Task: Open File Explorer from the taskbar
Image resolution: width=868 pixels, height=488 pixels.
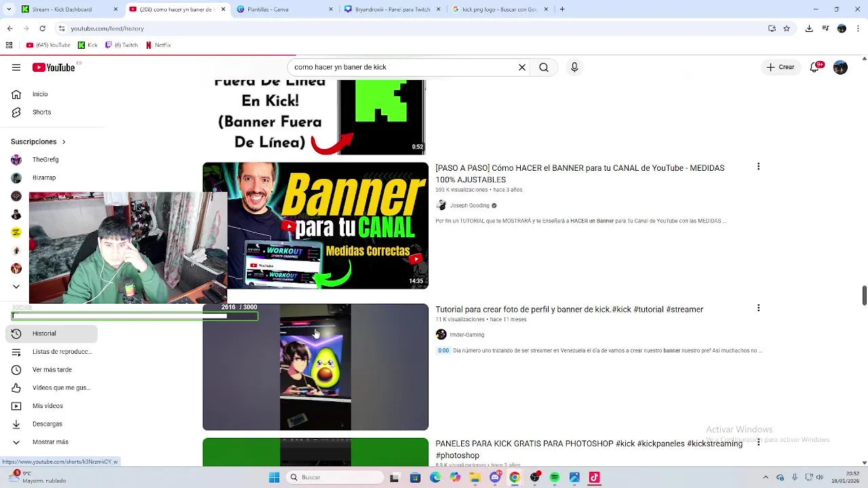Action: pos(475,477)
